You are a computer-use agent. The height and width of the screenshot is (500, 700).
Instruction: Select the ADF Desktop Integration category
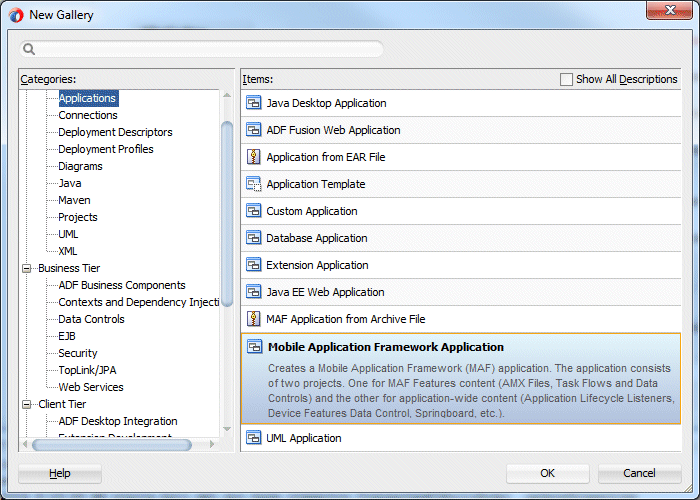tap(118, 421)
